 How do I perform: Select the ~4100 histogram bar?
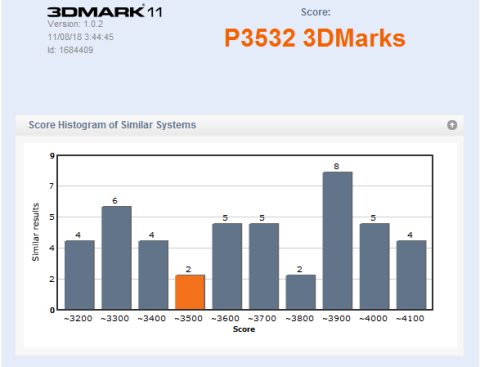[x=411, y=275]
